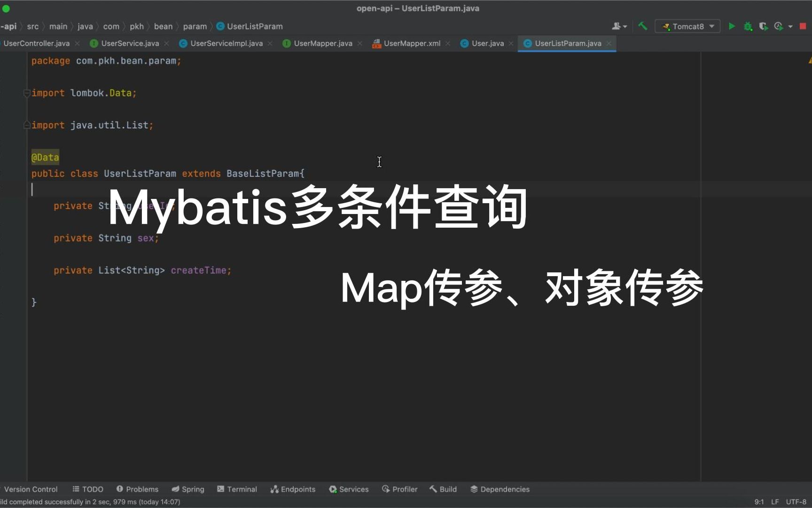Switch to UserController.java tab

point(36,43)
